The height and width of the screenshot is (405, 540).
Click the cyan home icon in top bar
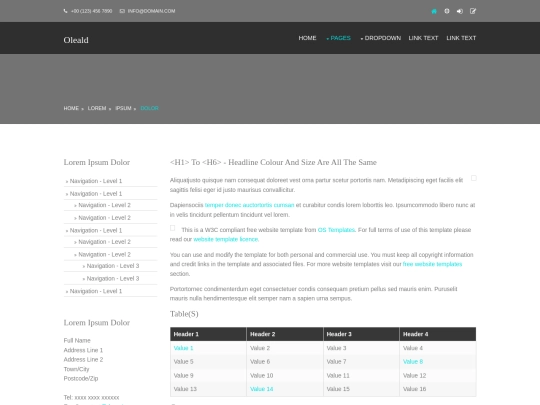[434, 11]
